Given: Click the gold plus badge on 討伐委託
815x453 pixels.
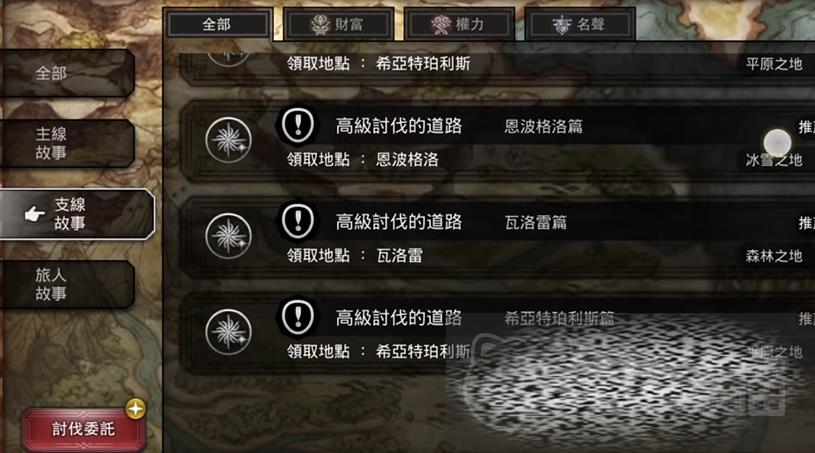Looking at the screenshot, I should pyautogui.click(x=136, y=409).
